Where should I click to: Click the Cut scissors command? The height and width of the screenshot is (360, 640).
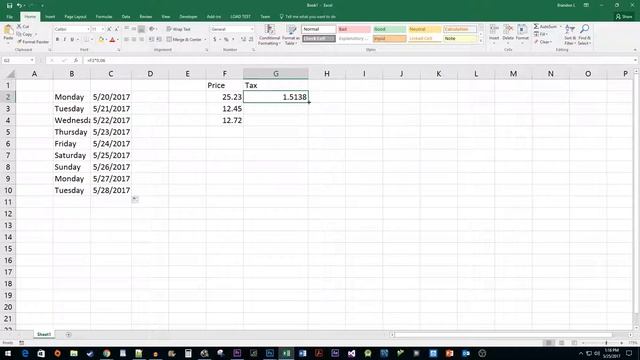click(23, 27)
